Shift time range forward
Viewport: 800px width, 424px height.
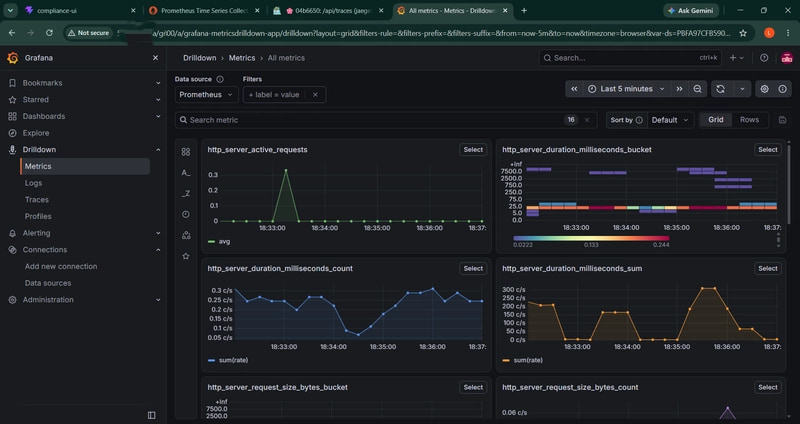click(x=680, y=89)
